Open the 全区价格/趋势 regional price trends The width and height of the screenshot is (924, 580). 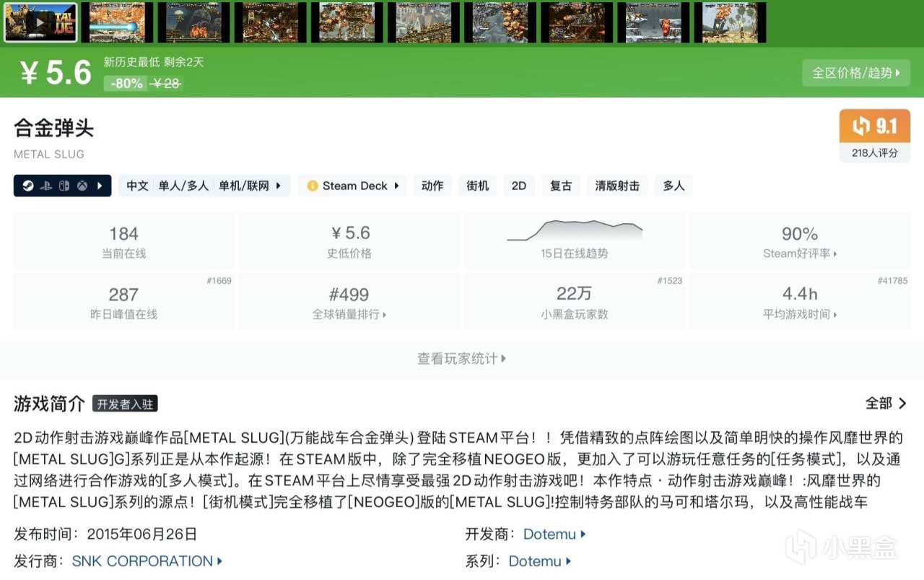click(856, 73)
